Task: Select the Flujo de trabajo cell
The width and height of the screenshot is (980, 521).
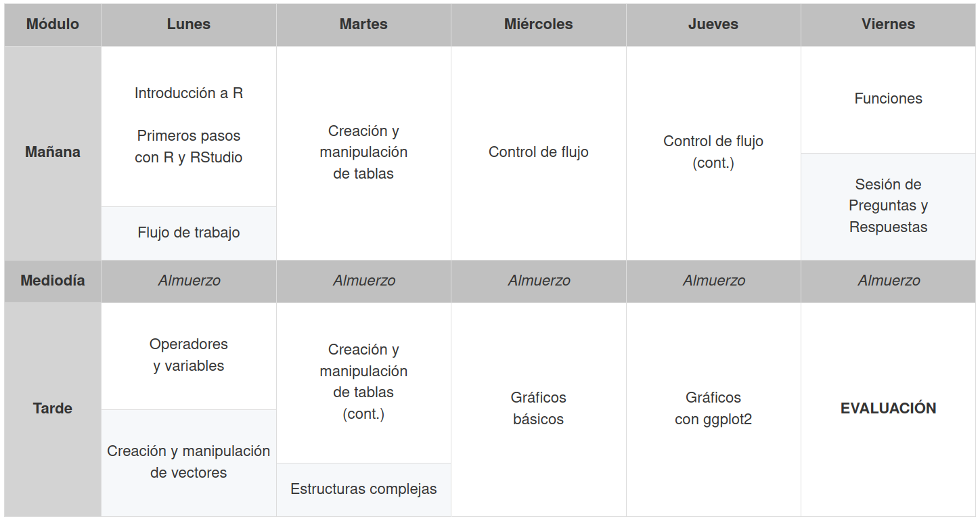Action: (x=189, y=233)
